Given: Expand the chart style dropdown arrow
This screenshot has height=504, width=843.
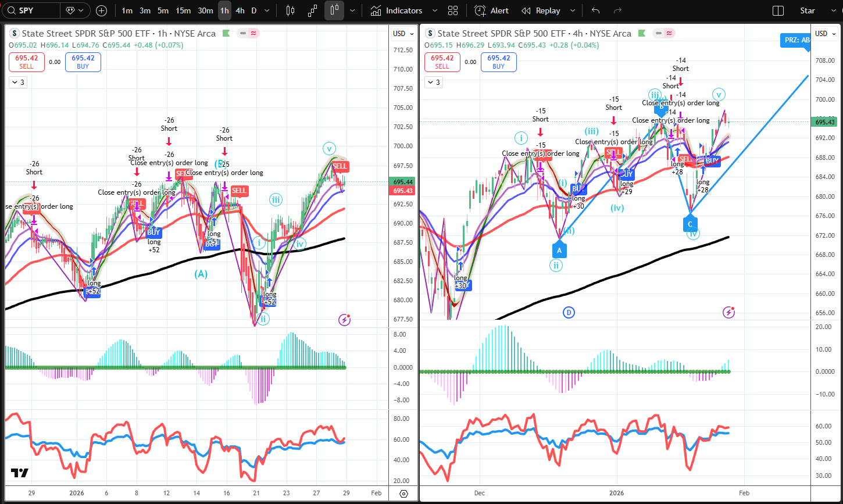Looking at the screenshot, I should [352, 10].
